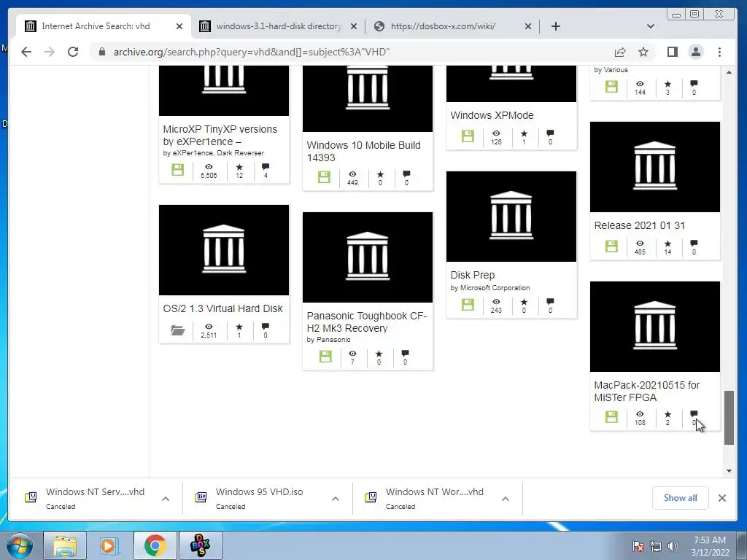This screenshot has height=560, width=747.
Task: Switch to dosbox-x.com wiki tab
Action: (452, 26)
